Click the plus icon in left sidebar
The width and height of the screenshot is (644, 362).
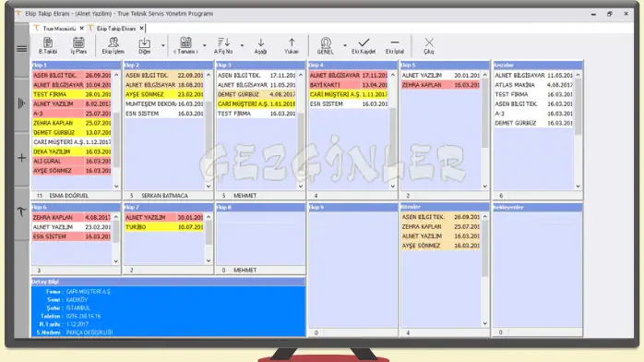[22, 158]
